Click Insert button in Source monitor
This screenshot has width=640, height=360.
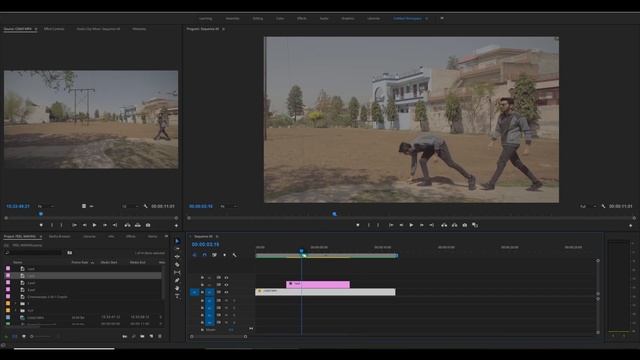tap(127, 225)
